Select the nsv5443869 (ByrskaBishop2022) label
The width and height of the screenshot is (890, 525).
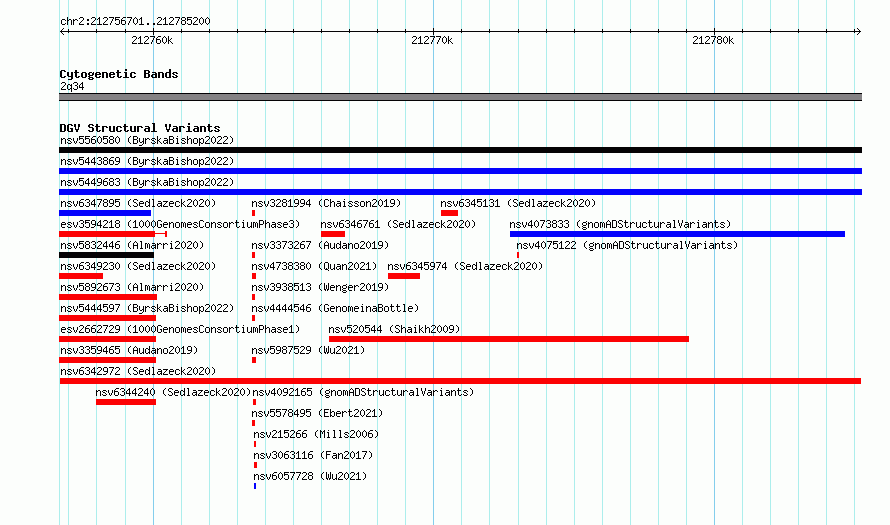pyautogui.click(x=147, y=161)
